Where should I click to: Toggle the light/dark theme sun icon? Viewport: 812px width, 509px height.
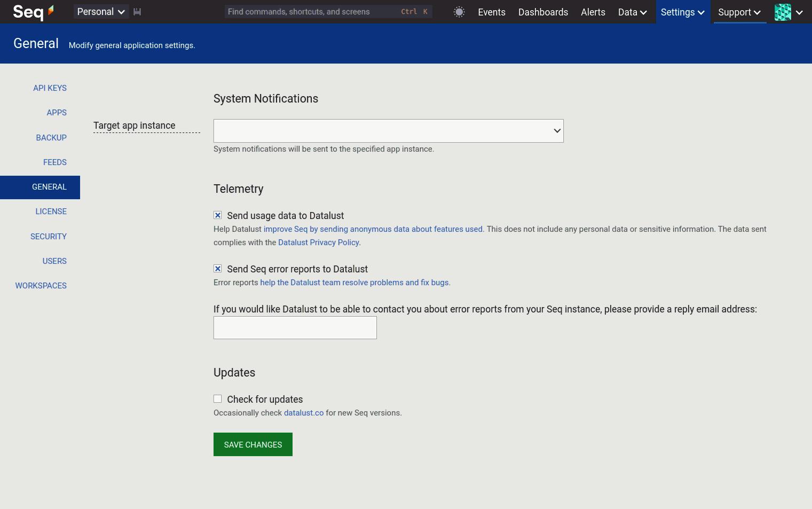pyautogui.click(x=459, y=12)
